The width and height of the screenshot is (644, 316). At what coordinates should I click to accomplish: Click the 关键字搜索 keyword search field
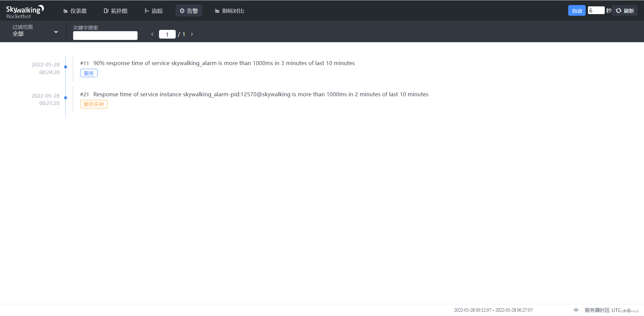[x=105, y=36]
